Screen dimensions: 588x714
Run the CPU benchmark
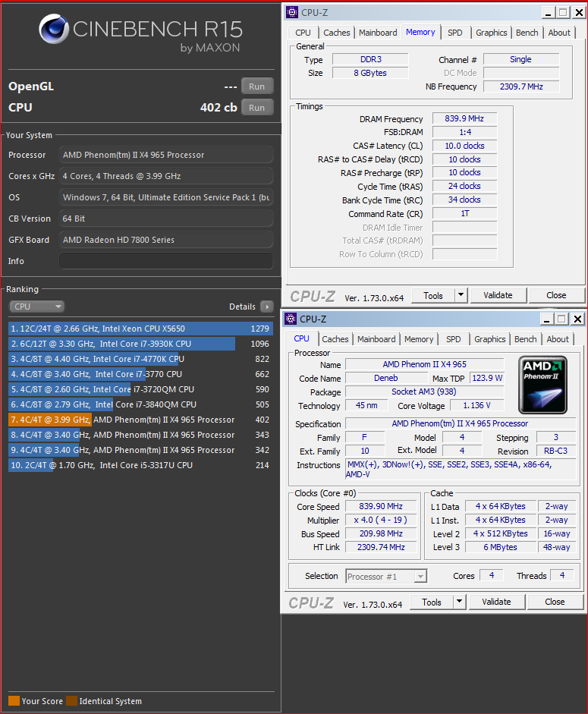coord(257,108)
